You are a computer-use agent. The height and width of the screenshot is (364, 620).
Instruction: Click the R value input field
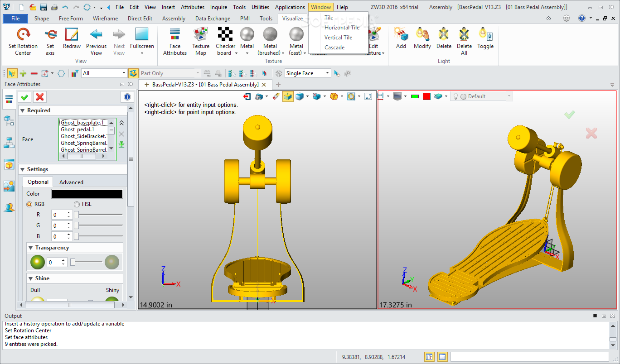click(x=58, y=215)
